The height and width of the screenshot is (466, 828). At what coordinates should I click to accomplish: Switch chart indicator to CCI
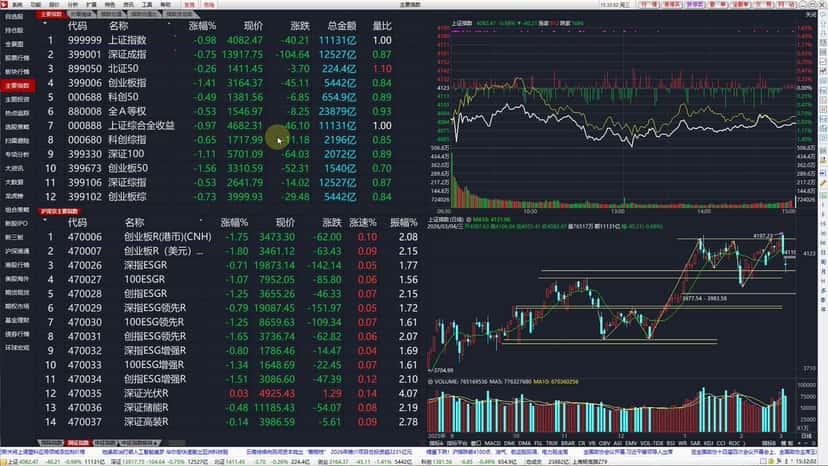(721, 443)
